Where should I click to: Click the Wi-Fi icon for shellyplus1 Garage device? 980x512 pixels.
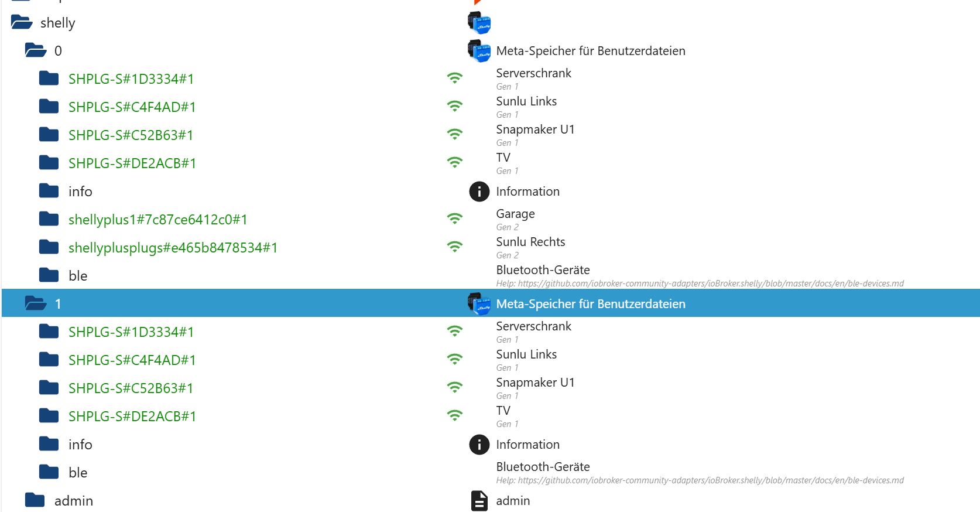tap(455, 219)
